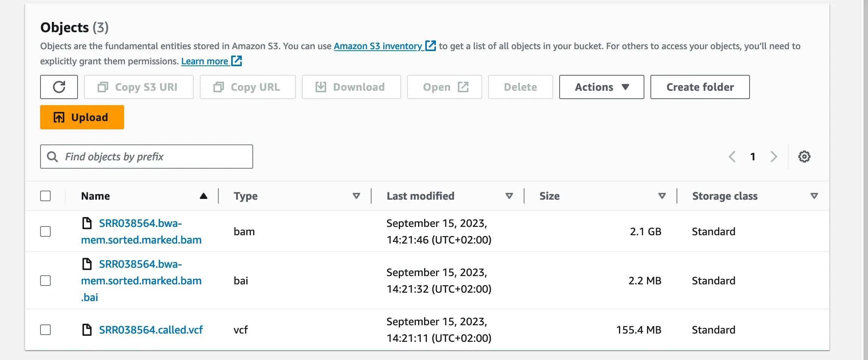868x360 pixels.
Task: Click the refresh objects icon button
Action: (x=59, y=87)
